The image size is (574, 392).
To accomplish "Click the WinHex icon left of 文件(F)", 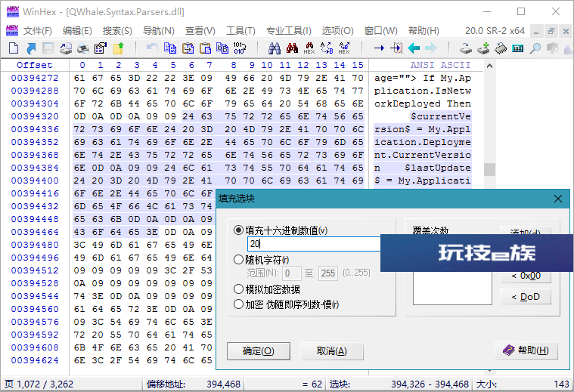I will tap(12, 31).
